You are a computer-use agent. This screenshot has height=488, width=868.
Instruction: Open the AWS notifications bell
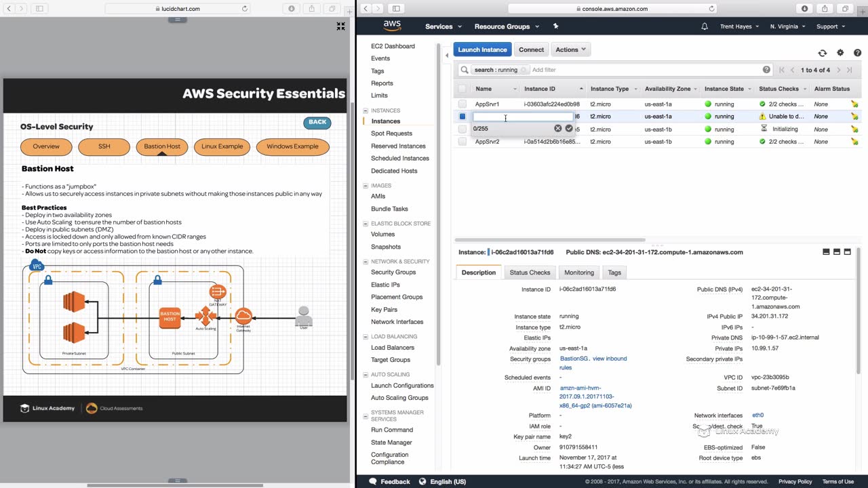705,26
